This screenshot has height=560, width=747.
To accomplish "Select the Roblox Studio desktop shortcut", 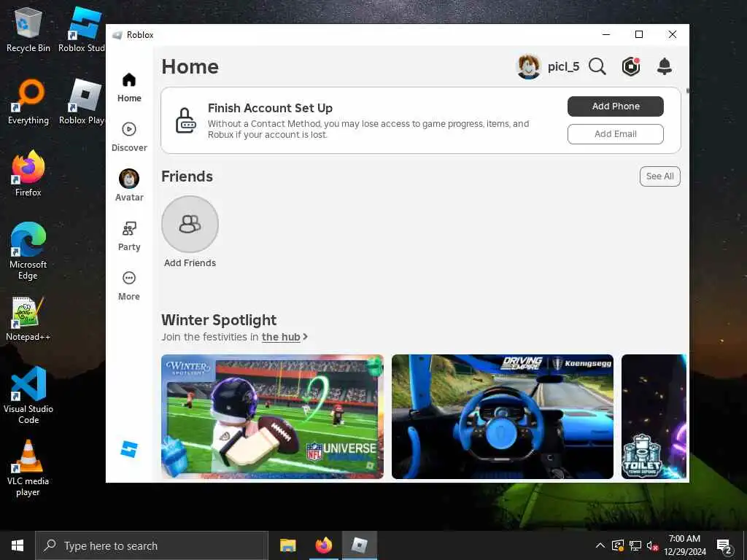I will 82,30.
